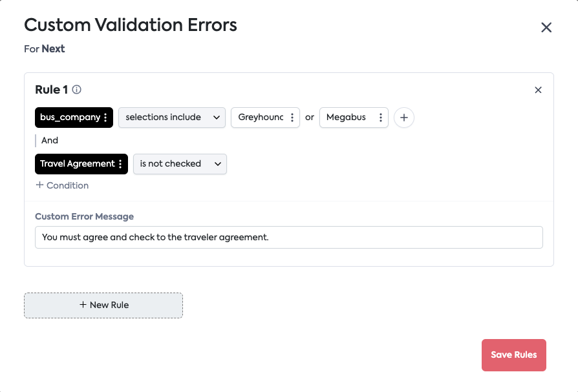Image resolution: width=578 pixels, height=392 pixels.
Task: Open bus_company field options menu dots
Action: (x=105, y=118)
